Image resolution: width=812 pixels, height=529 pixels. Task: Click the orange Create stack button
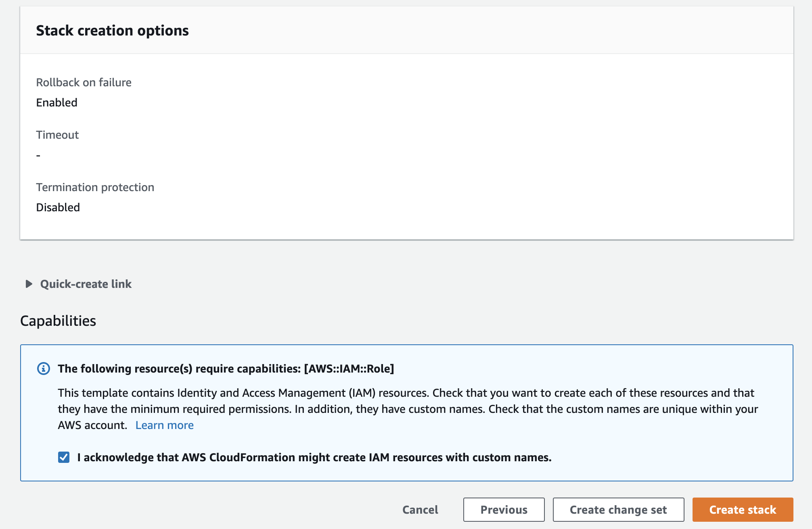coord(742,510)
